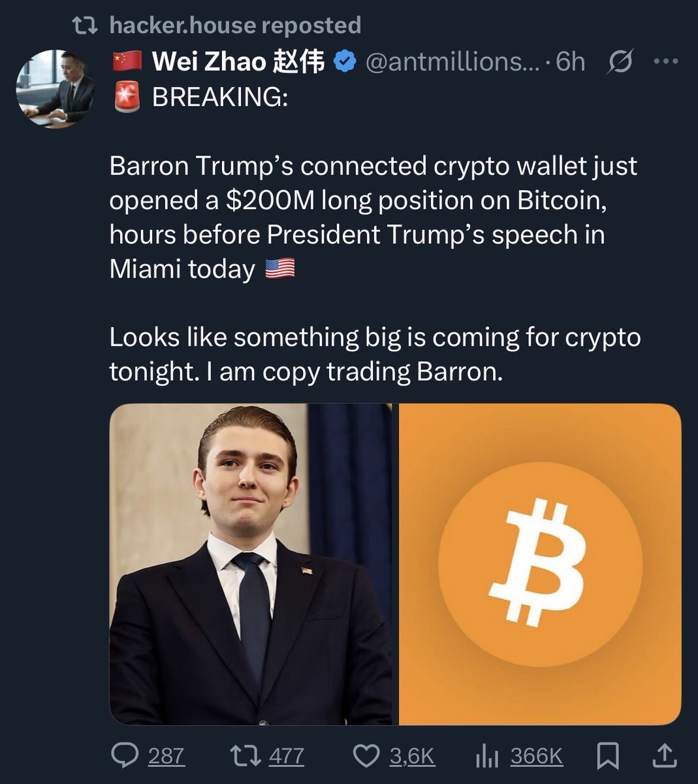Viewport: 698px width, 784px height.
Task: Click the 3,6K likes count
Action: point(412,757)
